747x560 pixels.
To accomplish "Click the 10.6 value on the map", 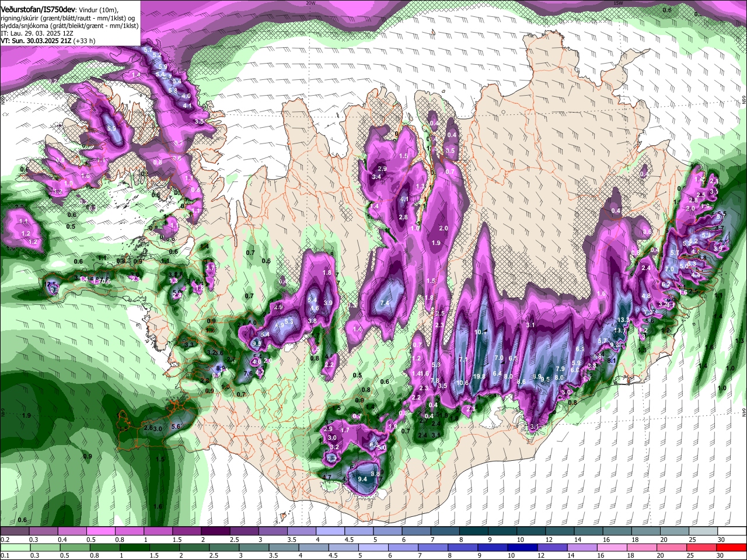I will [x=463, y=383].
